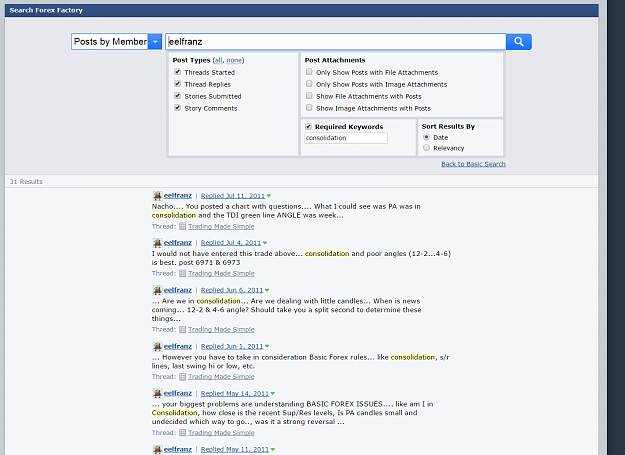The height and width of the screenshot is (455, 625).
Task: Select the Relevancy sort radio button
Action: [x=426, y=148]
